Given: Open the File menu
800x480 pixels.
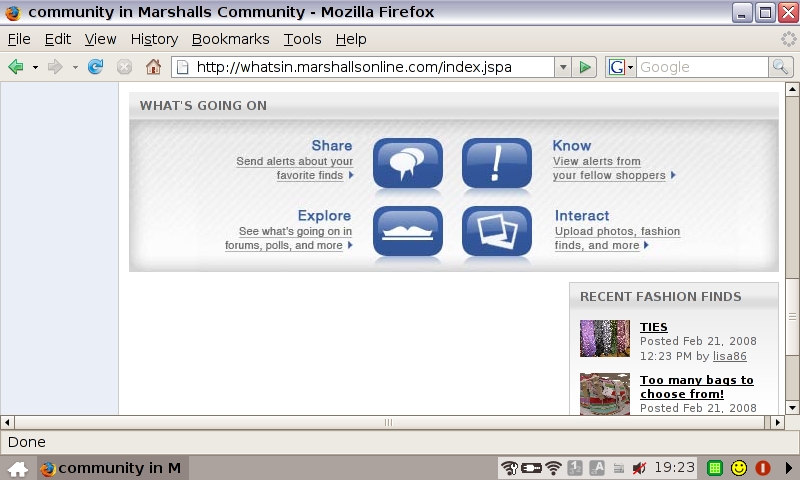Looking at the screenshot, I should tap(19, 39).
